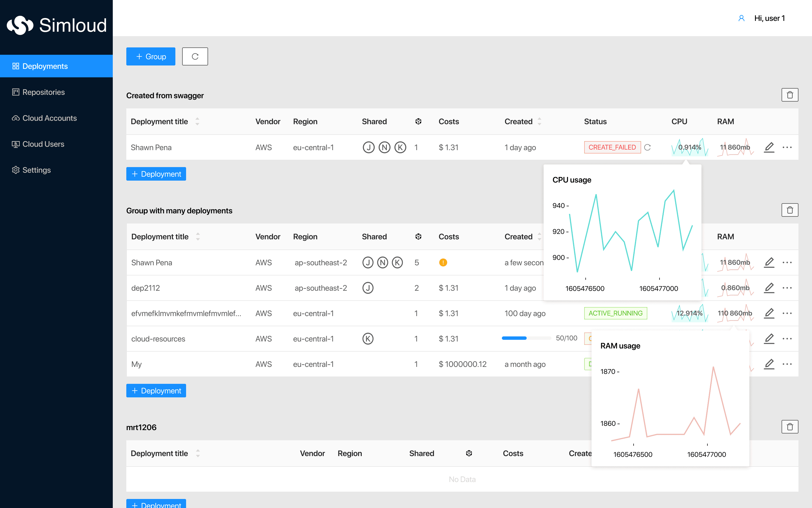The height and width of the screenshot is (508, 812).
Task: Click the N avatar in ap-southeast-2 Shawn Pena row
Action: point(383,262)
